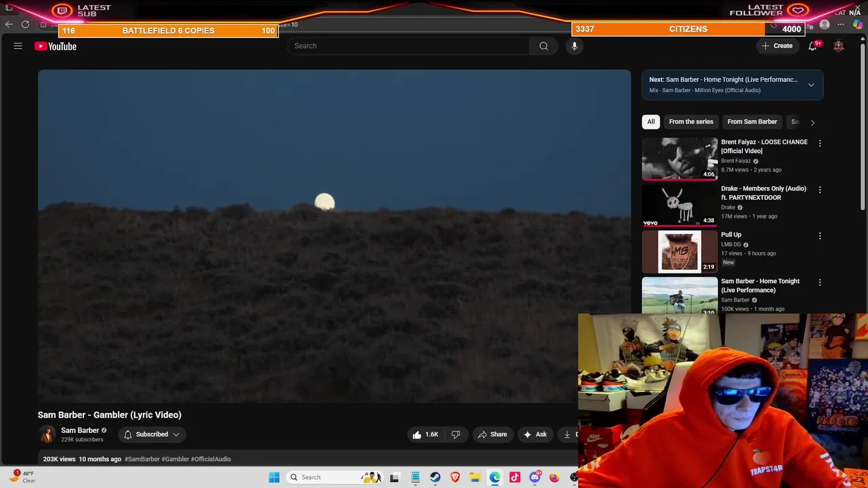
Task: Click the video title Sam Barber - Gambler
Action: [x=109, y=415]
